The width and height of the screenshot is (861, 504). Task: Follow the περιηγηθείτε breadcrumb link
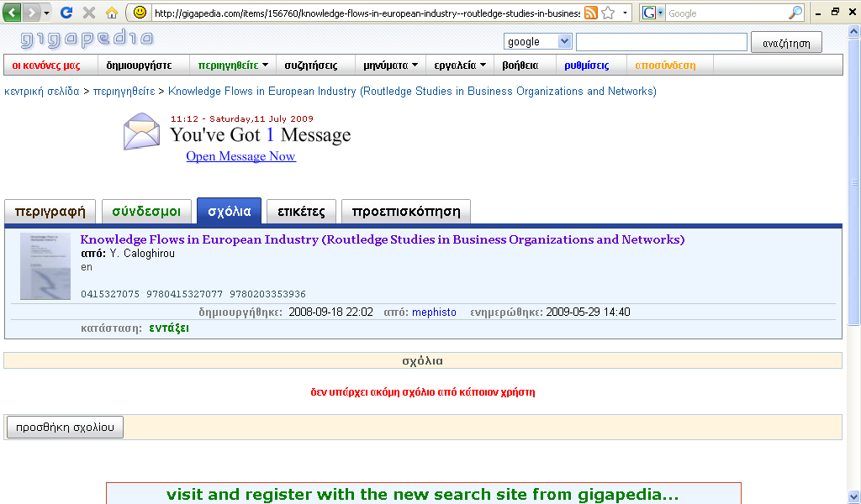pos(124,91)
